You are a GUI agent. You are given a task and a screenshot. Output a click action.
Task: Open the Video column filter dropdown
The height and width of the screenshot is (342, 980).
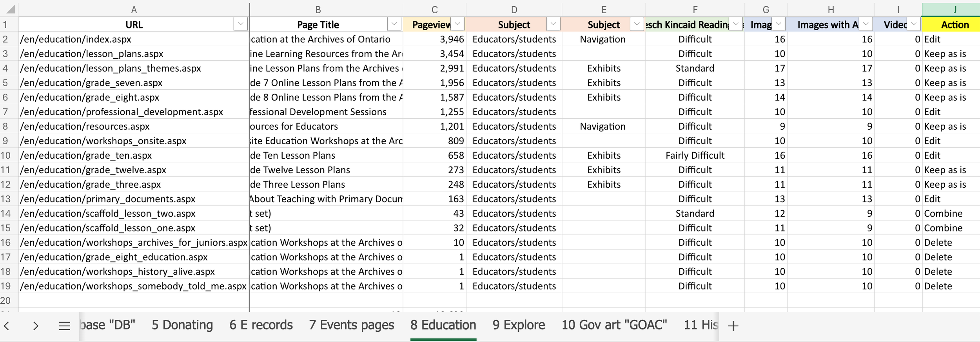(914, 24)
